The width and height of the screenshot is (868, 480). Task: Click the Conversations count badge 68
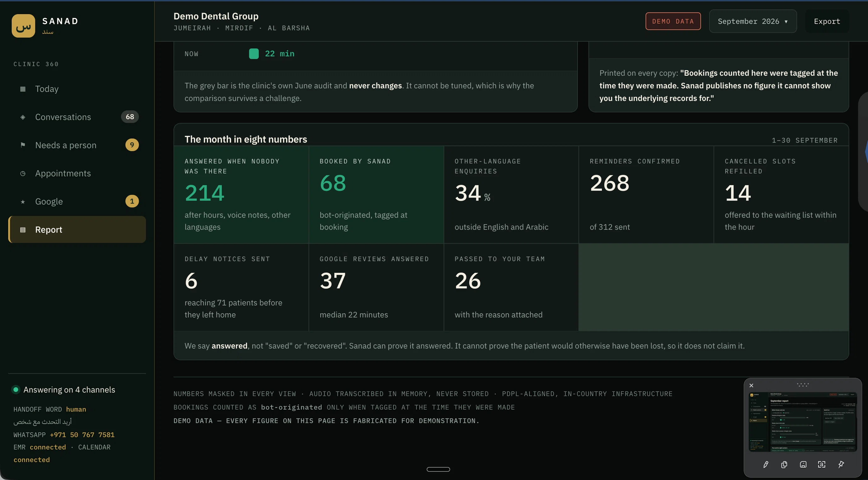tap(130, 117)
